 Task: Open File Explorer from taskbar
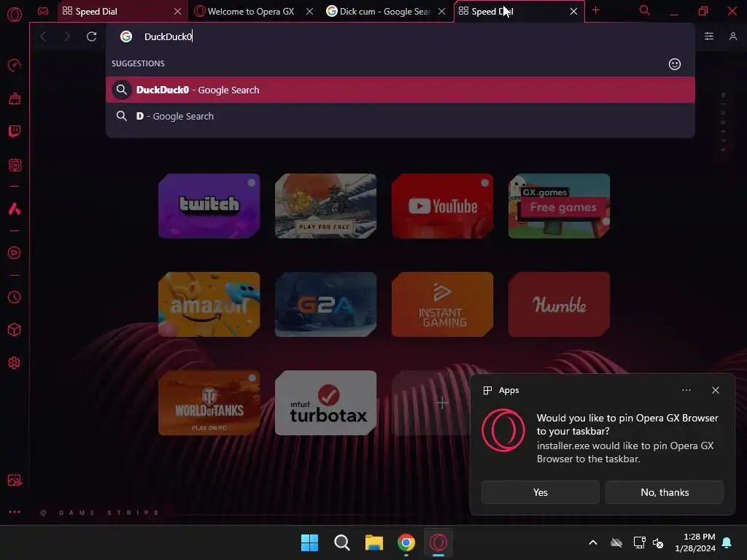(374, 542)
